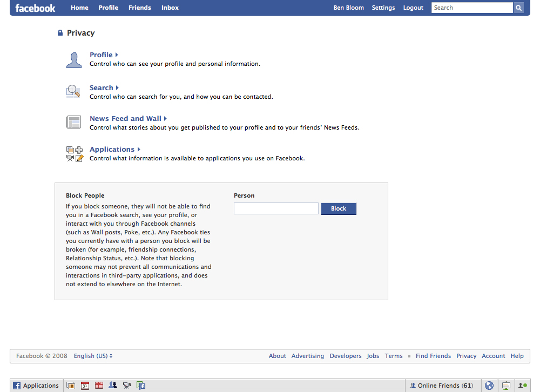Open the Developers footer link
The image size is (540, 392).
pos(346,356)
